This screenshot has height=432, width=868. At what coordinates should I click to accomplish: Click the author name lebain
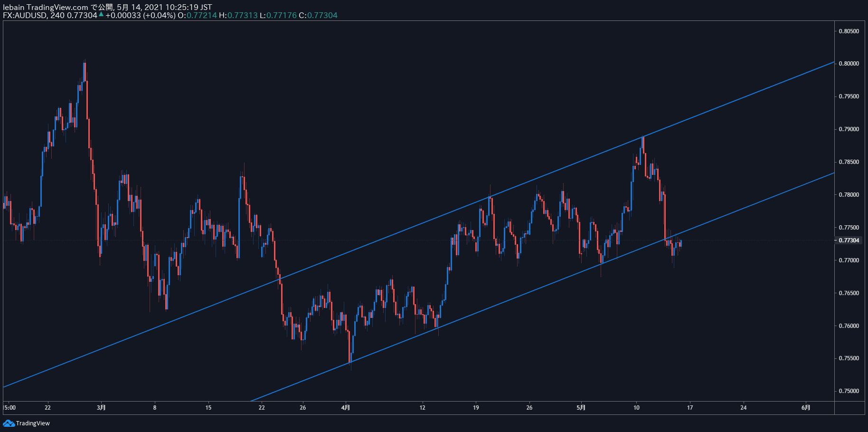point(13,7)
